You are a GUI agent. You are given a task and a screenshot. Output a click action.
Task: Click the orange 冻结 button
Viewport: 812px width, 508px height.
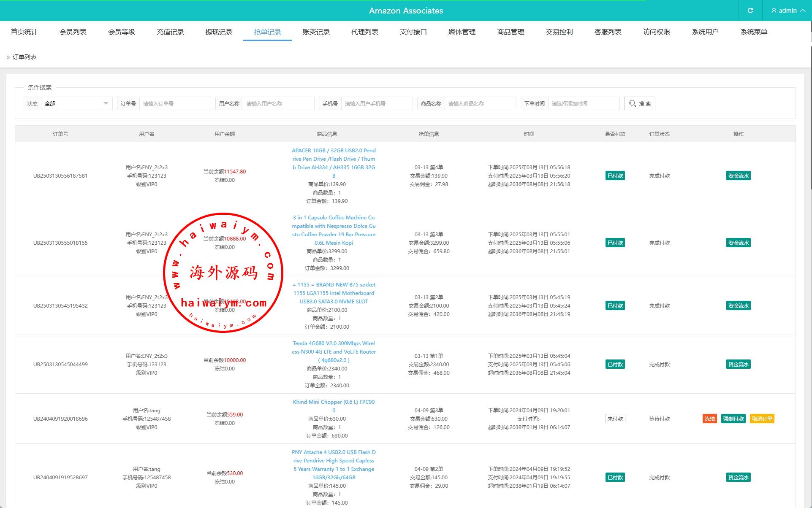(x=709, y=419)
